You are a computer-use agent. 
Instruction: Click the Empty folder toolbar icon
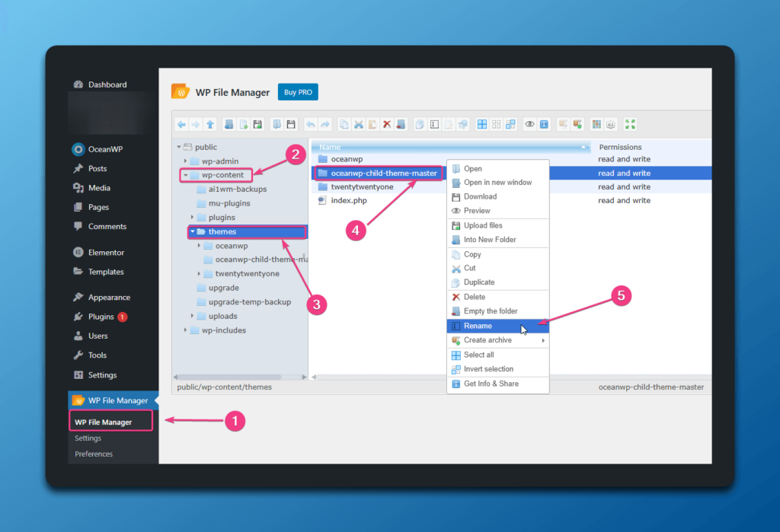pos(401,124)
